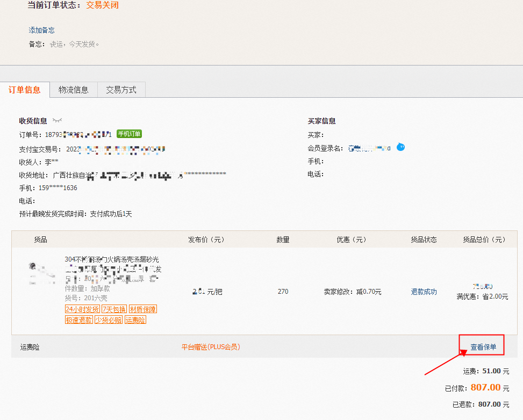Click the 24小时发货 service tag

pyautogui.click(x=82, y=309)
